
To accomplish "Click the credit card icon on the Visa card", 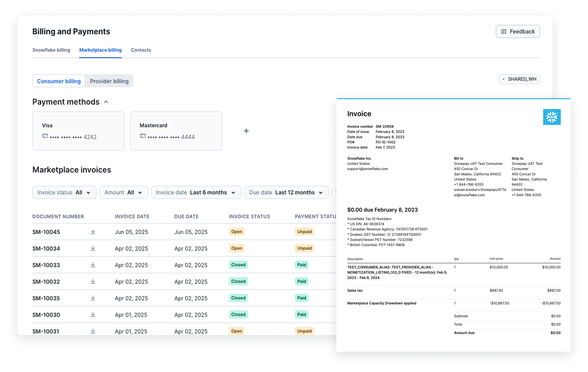I will pyautogui.click(x=45, y=136).
